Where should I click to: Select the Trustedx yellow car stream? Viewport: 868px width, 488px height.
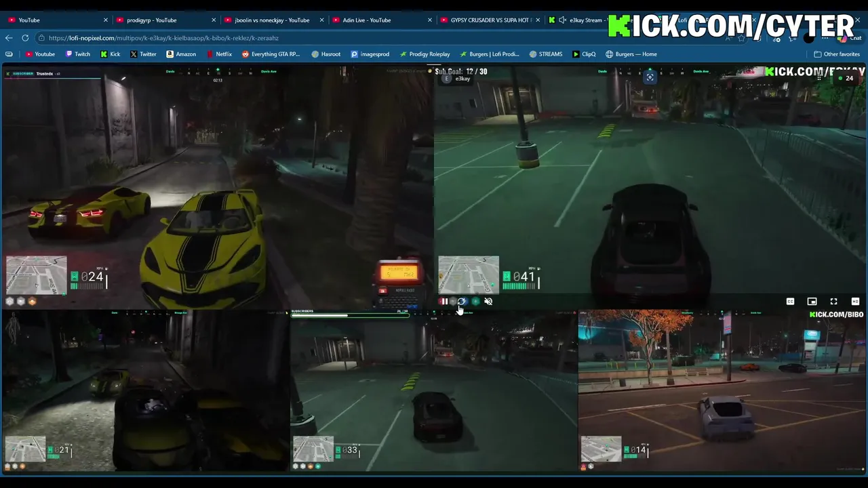[217, 187]
